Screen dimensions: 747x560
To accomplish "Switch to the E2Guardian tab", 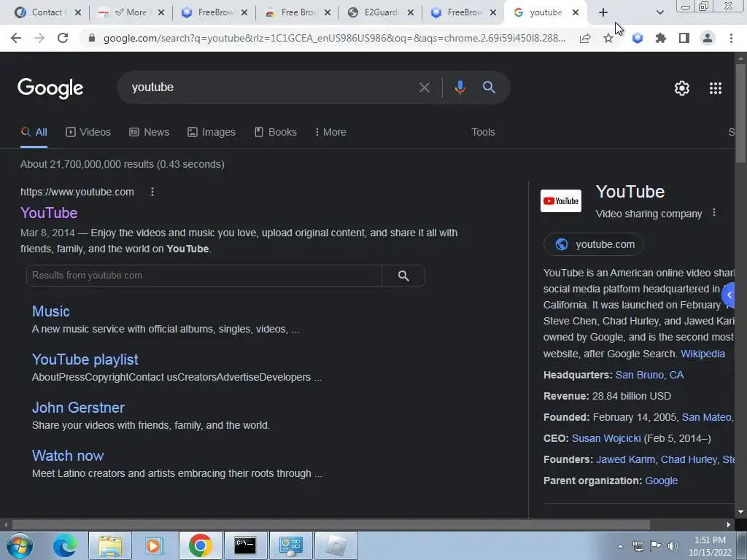I will 380,12.
